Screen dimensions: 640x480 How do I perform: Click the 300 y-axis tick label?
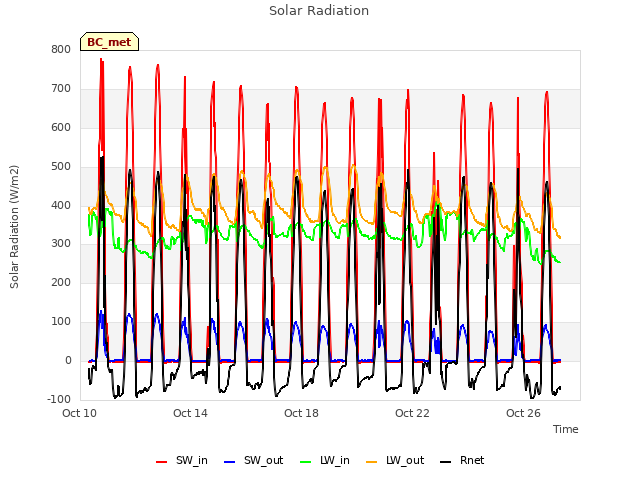pos(61,244)
